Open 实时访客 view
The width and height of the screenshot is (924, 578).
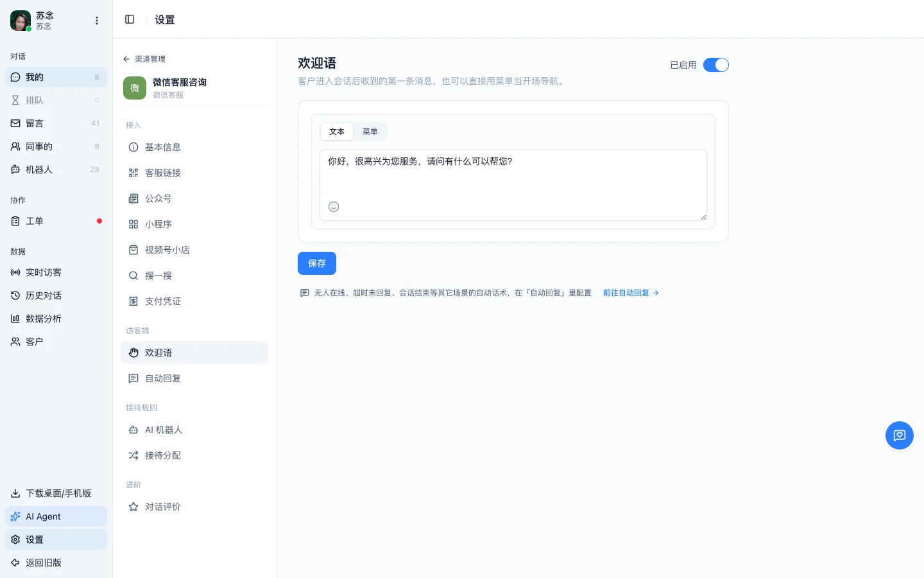coord(56,272)
